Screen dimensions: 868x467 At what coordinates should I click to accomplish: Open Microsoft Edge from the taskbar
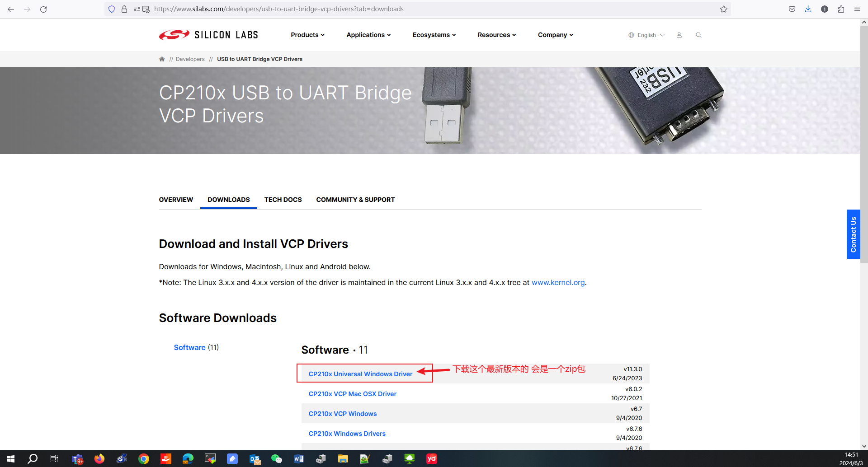[x=188, y=459]
